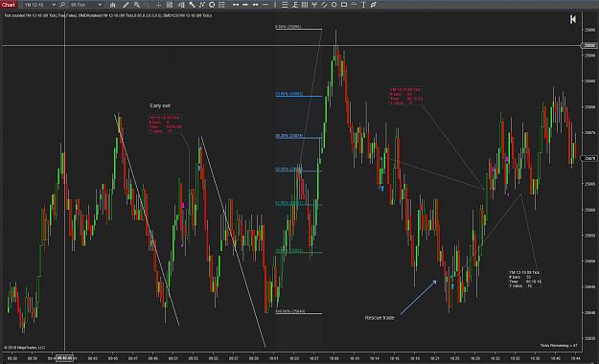Image resolution: width=599 pixels, height=364 pixels.
Task: Click the 10:03 time axis label
Action: pos(294,358)
